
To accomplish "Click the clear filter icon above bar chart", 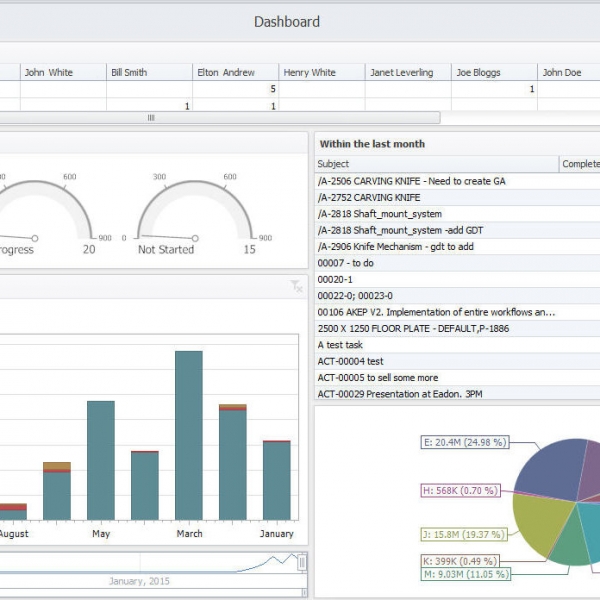I will [x=296, y=287].
